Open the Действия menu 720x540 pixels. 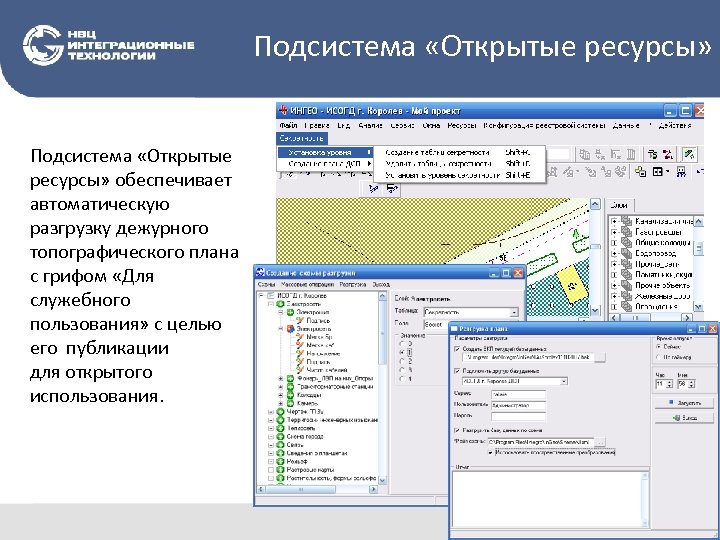(675, 125)
